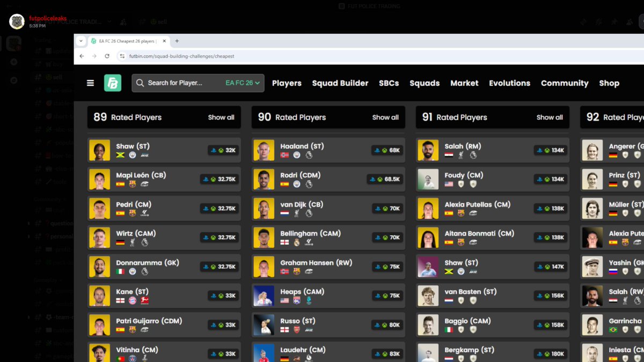Open Russo (ST) player entry
This screenshot has height=362, width=644.
pyautogui.click(x=328, y=325)
